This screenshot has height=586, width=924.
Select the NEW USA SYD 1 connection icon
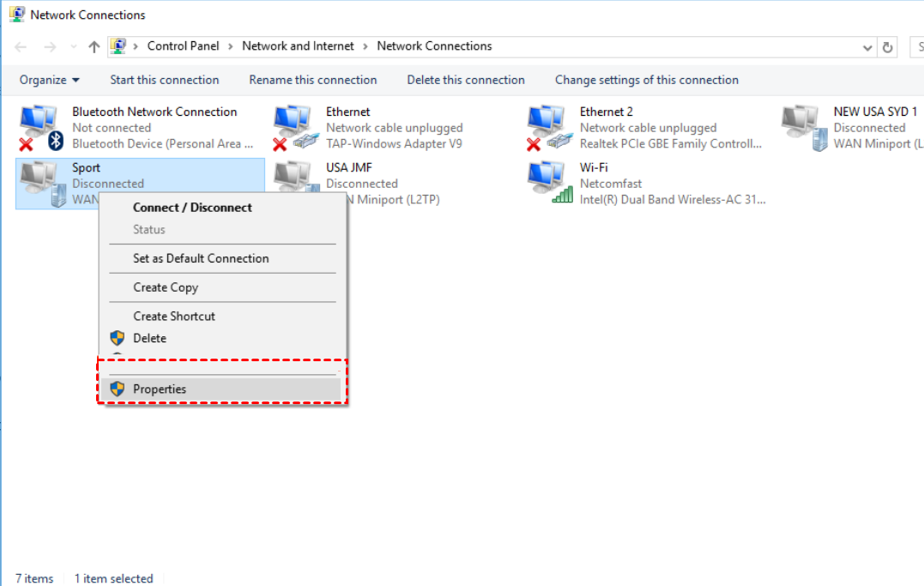click(x=804, y=127)
